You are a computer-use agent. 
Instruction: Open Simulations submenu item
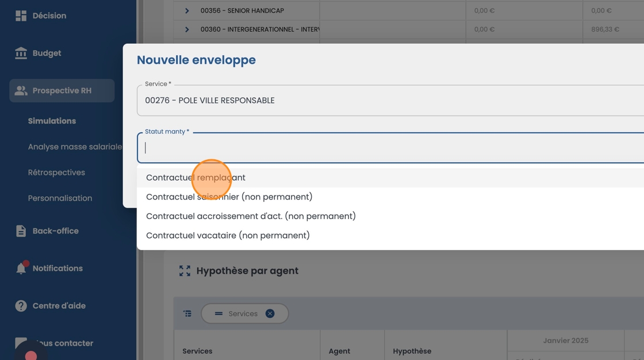52,121
